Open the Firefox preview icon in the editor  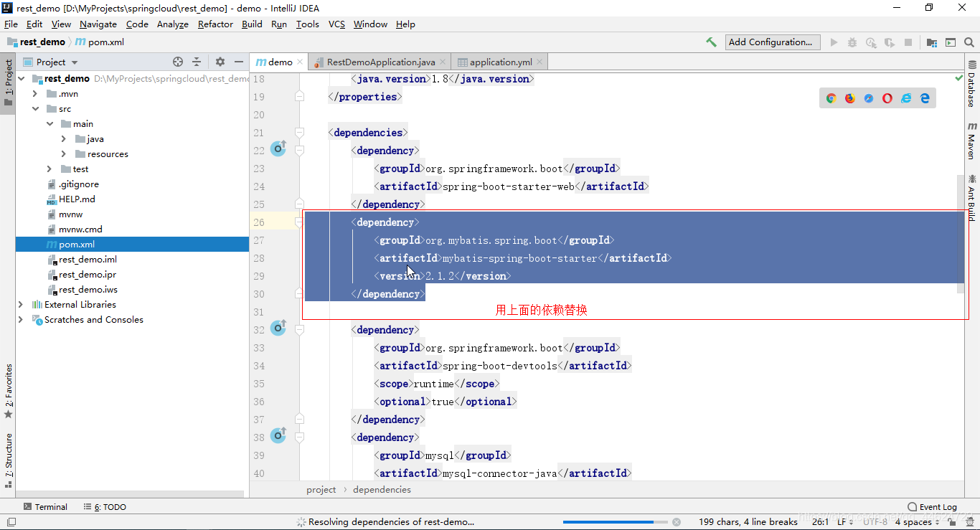click(849, 98)
